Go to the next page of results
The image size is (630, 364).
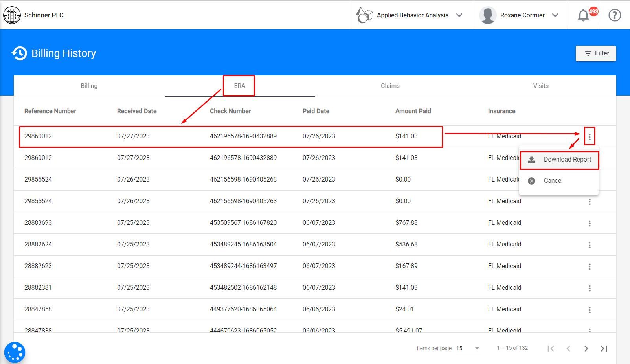586,348
